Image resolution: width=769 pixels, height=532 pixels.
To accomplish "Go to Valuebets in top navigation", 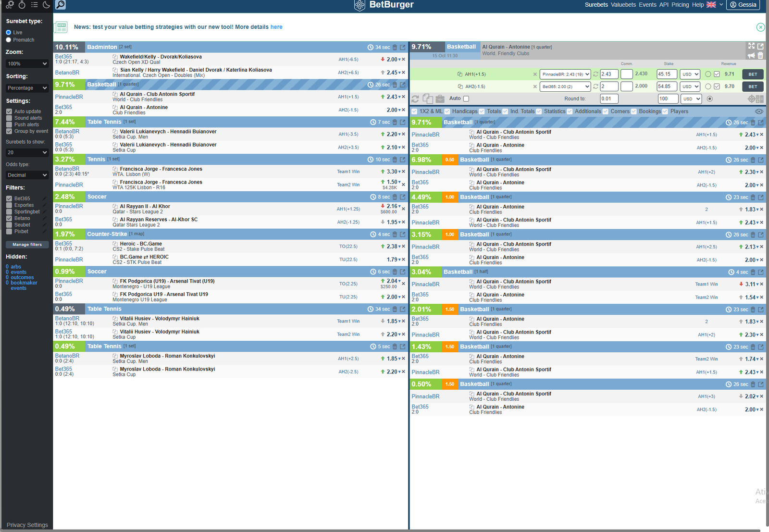I will [x=623, y=5].
